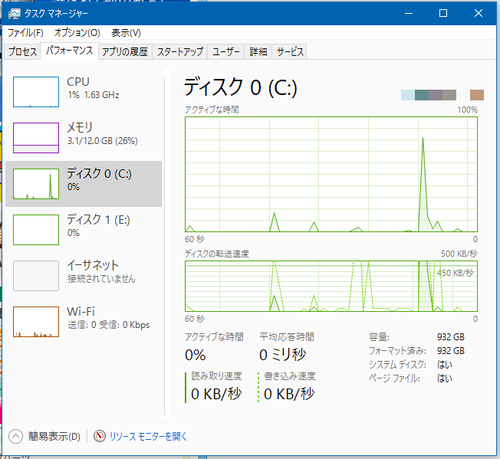Open the ファイル(F) menu
Image resolution: width=500 pixels, height=459 pixels.
pos(25,33)
